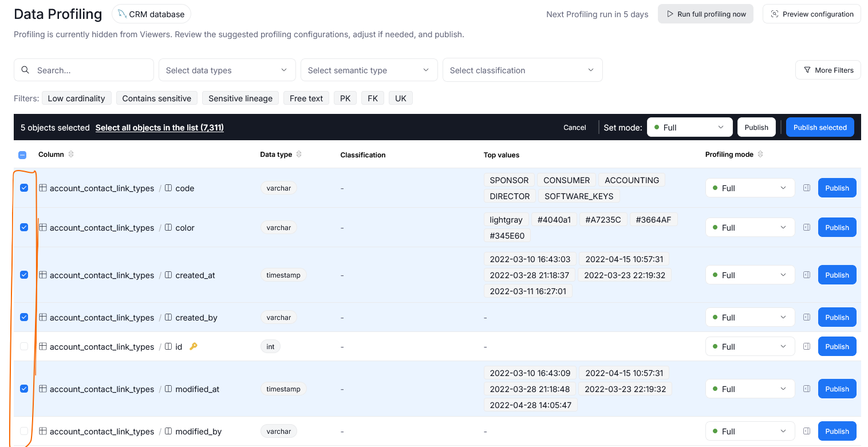Click 'Publish selected' button
The image size is (868, 447).
[x=820, y=127]
